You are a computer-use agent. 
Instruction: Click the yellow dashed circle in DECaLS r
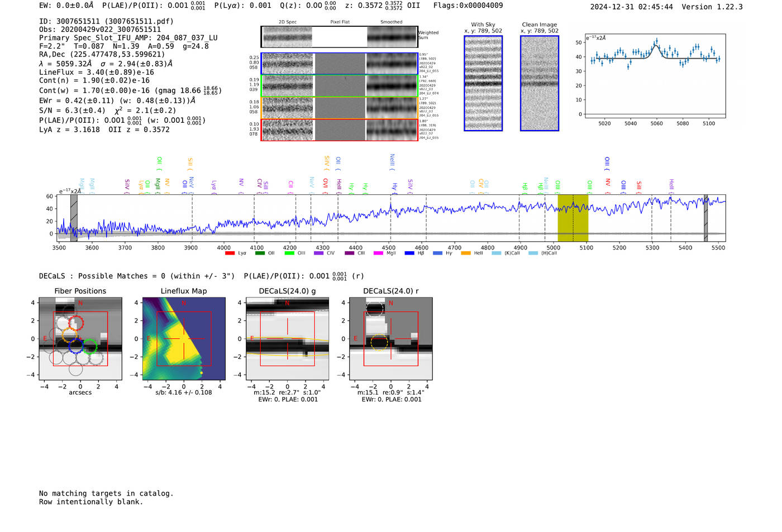coord(379,343)
